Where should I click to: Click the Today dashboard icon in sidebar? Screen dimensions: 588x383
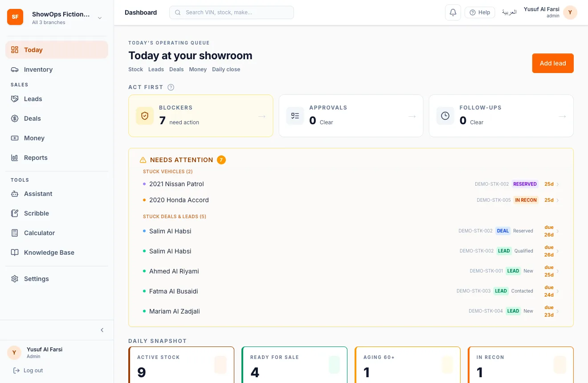(x=15, y=50)
